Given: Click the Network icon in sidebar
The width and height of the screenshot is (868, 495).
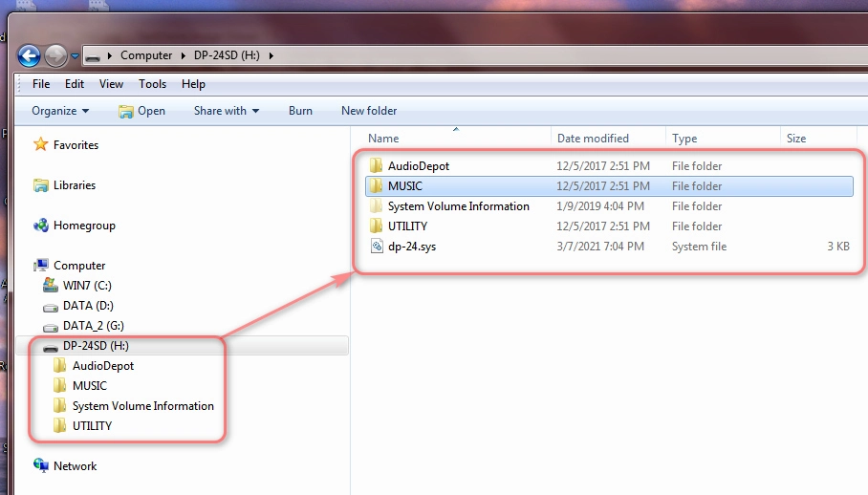Looking at the screenshot, I should (40, 466).
